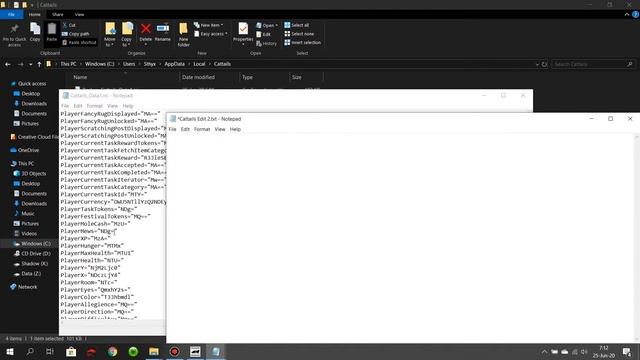Click Local in address breadcrumb

click(199, 64)
